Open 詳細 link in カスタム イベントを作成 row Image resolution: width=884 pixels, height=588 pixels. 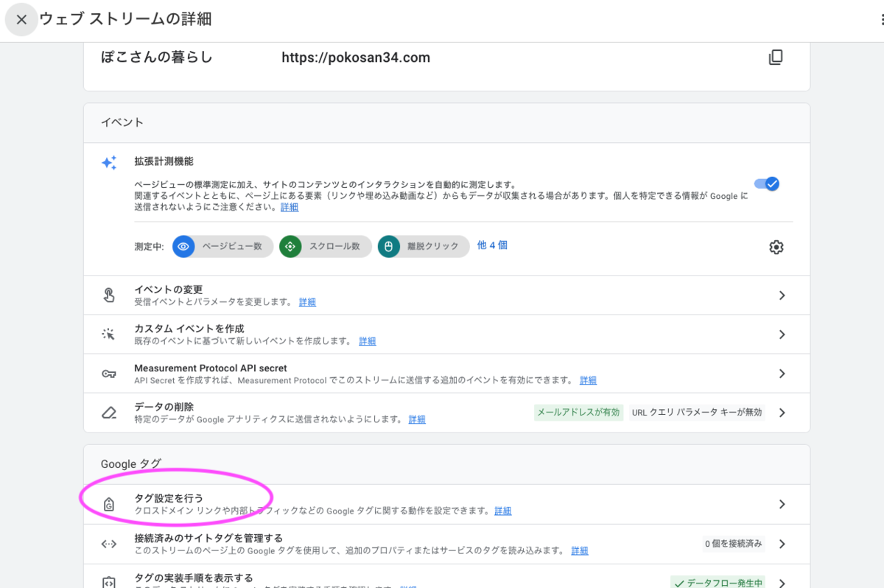tap(368, 341)
